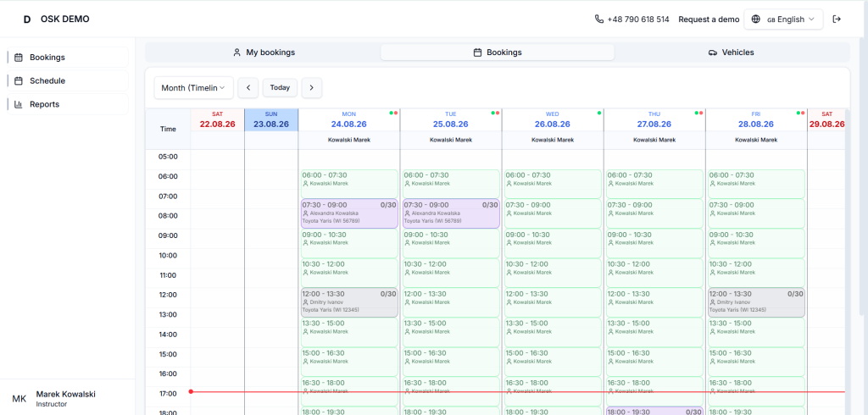The height and width of the screenshot is (415, 868).
Task: Click the globe language icon
Action: (x=755, y=19)
